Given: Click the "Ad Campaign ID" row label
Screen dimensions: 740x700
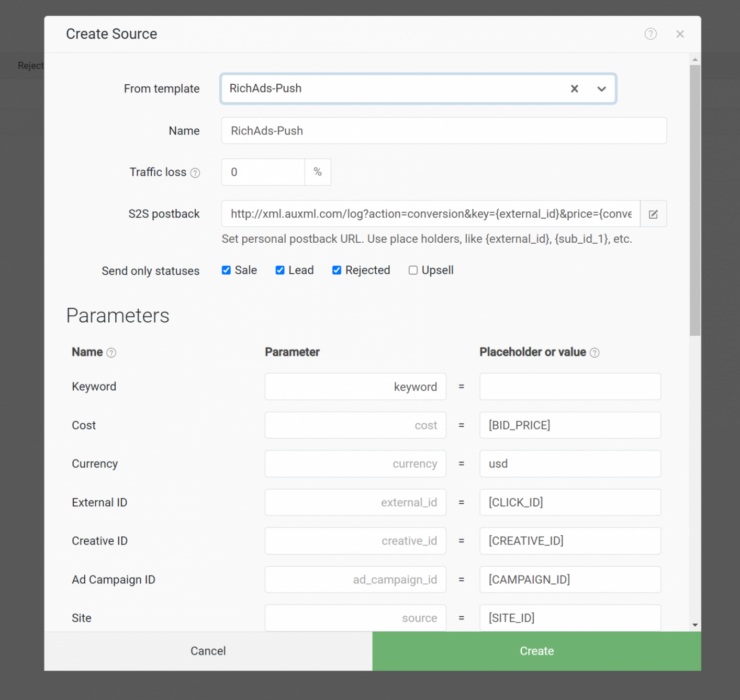Looking at the screenshot, I should 114,580.
